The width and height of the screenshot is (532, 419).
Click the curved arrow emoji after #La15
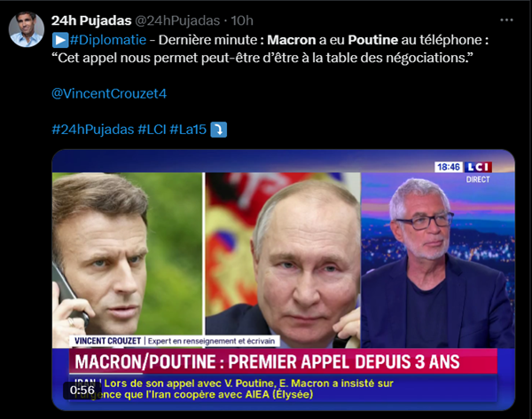(x=219, y=130)
